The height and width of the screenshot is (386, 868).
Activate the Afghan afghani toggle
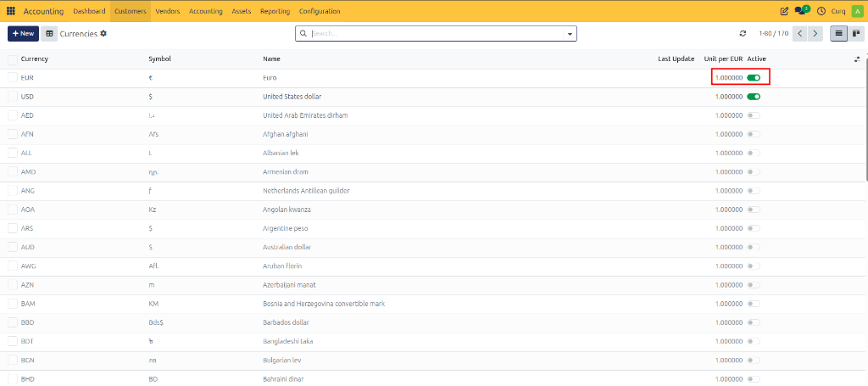[754, 135]
